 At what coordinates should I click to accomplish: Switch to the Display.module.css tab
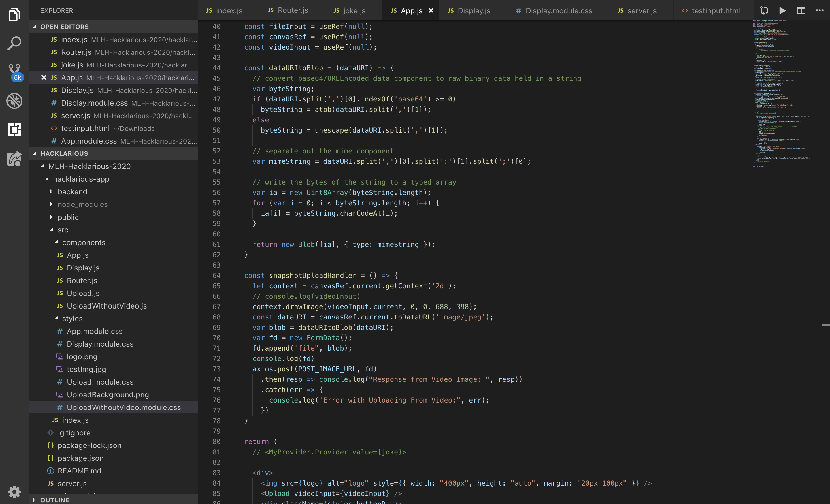pos(558,10)
